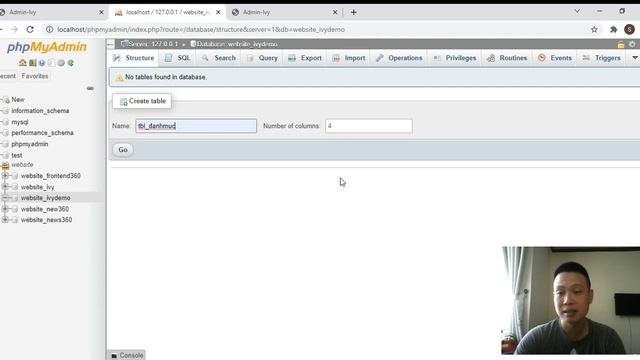Click the phpMyAdmin home icon

[22, 63]
